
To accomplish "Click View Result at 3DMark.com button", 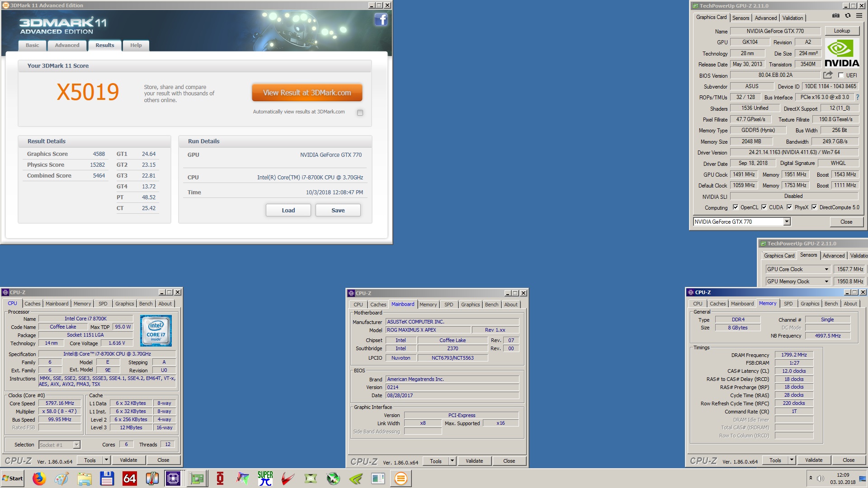I will (307, 93).
